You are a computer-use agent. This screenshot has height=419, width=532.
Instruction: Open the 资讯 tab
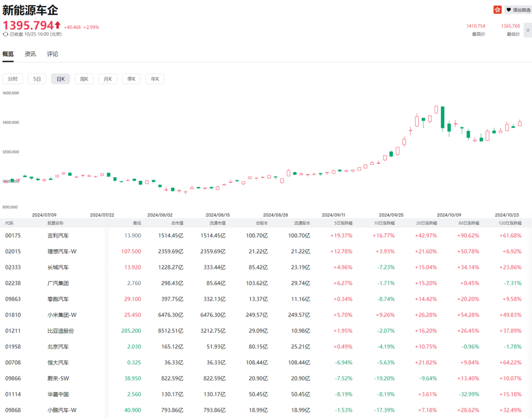pos(30,54)
